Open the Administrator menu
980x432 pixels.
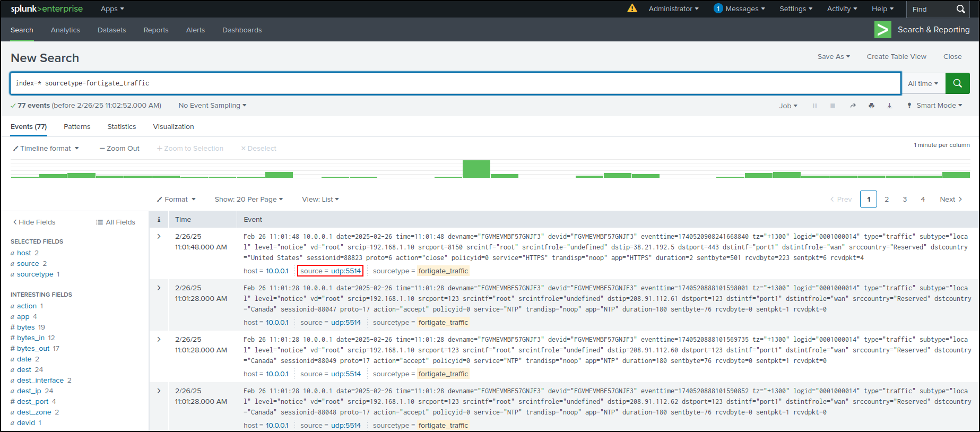[x=673, y=9]
